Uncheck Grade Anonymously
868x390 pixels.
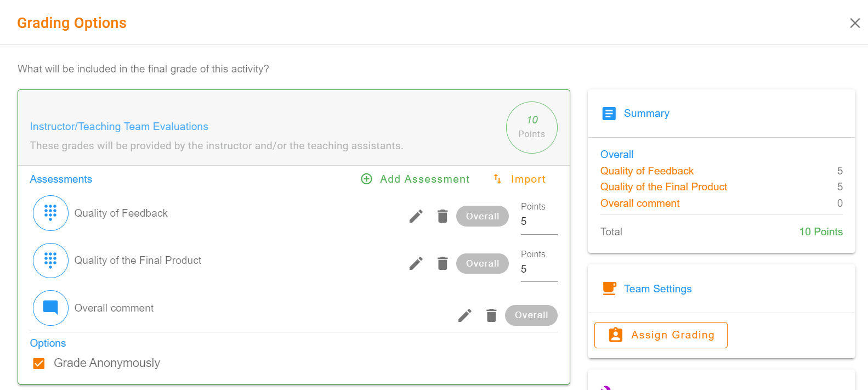point(38,363)
